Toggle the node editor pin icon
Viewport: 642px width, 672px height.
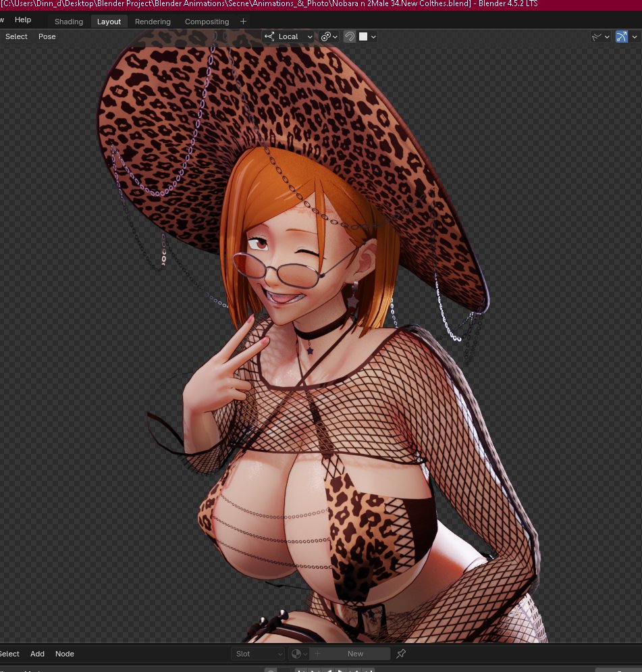pyautogui.click(x=401, y=654)
